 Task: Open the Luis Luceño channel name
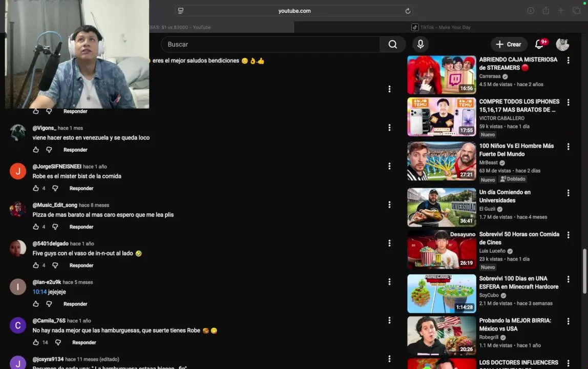tap(492, 251)
